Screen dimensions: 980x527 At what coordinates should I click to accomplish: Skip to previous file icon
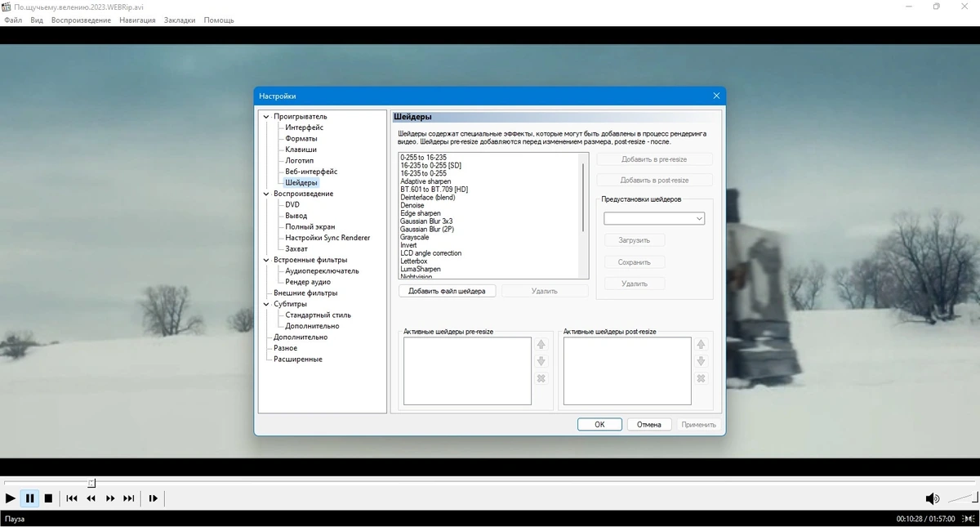[x=72, y=498]
